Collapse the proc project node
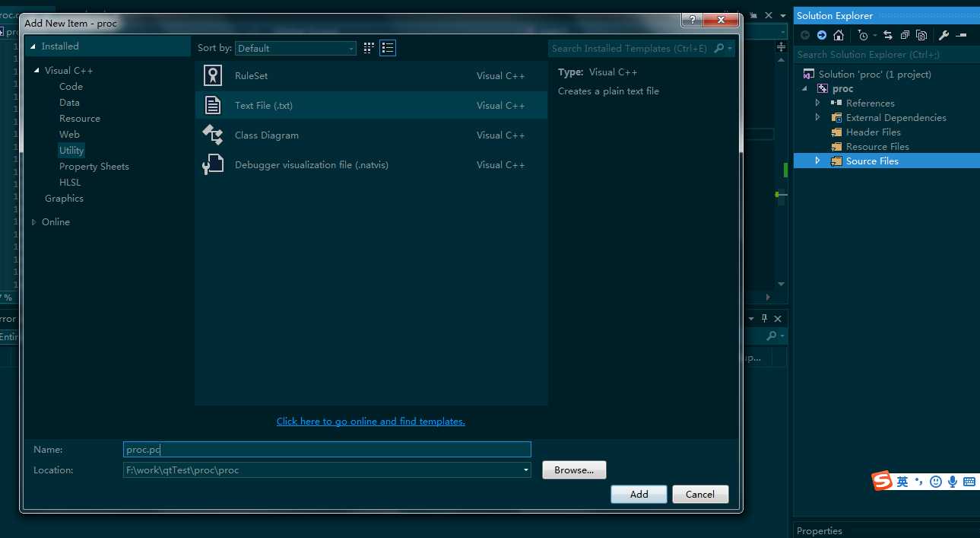 (806, 89)
